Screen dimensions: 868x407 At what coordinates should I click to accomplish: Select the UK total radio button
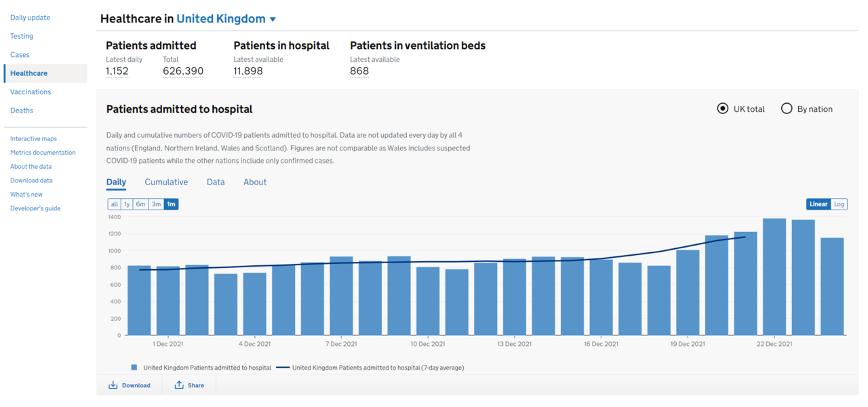tap(723, 109)
